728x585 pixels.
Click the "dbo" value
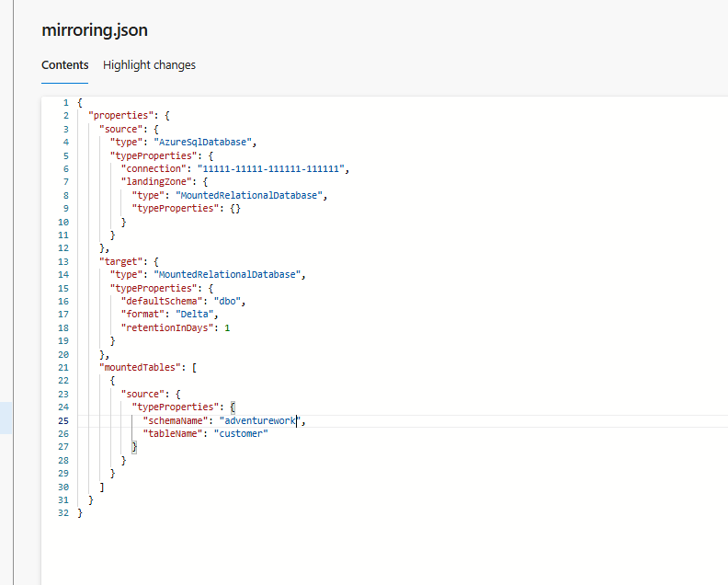click(228, 301)
